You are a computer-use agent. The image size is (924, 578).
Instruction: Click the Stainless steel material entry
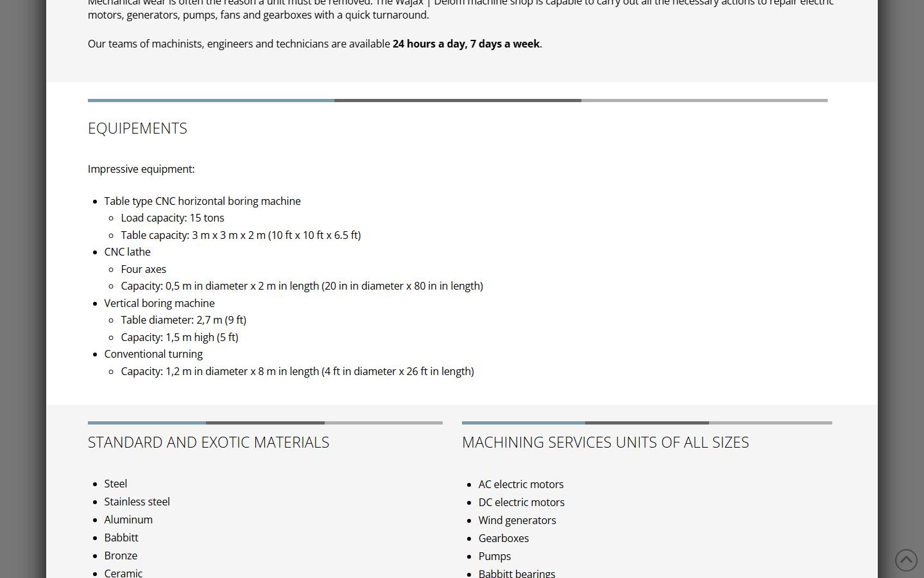pos(137,502)
